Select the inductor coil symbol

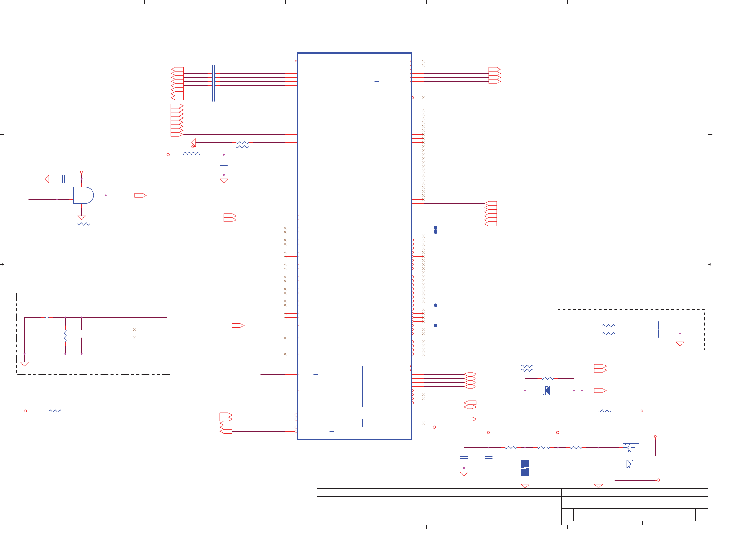(x=191, y=155)
